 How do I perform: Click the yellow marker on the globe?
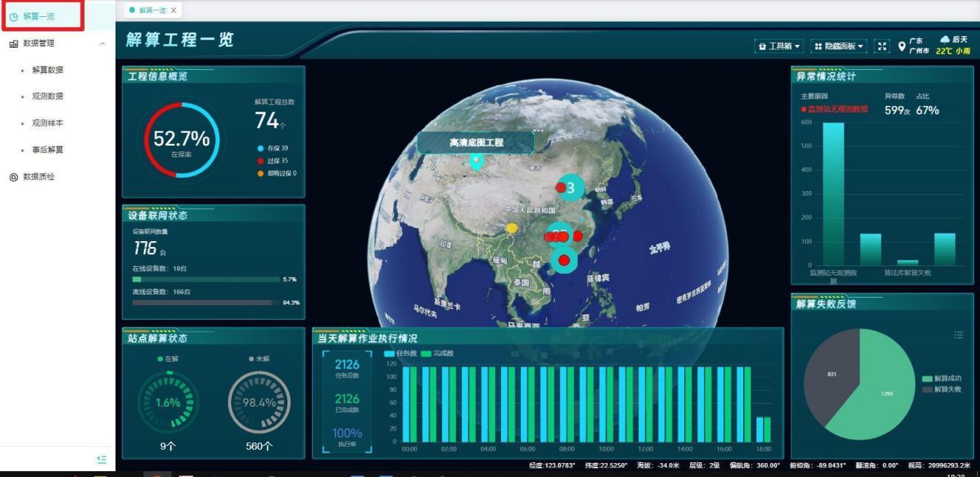(511, 229)
